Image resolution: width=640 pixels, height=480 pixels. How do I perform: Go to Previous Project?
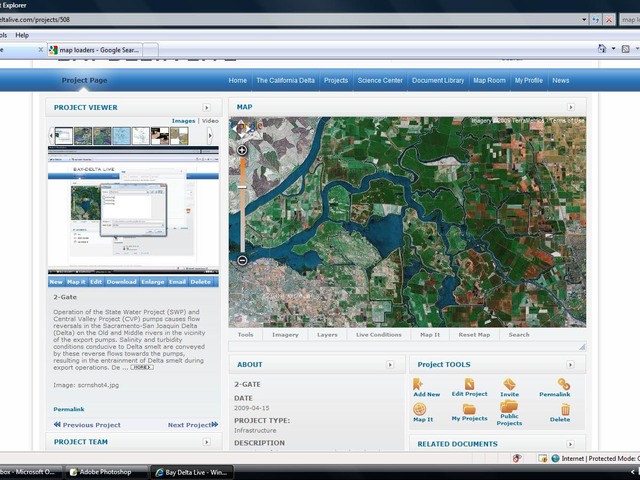tap(87, 425)
